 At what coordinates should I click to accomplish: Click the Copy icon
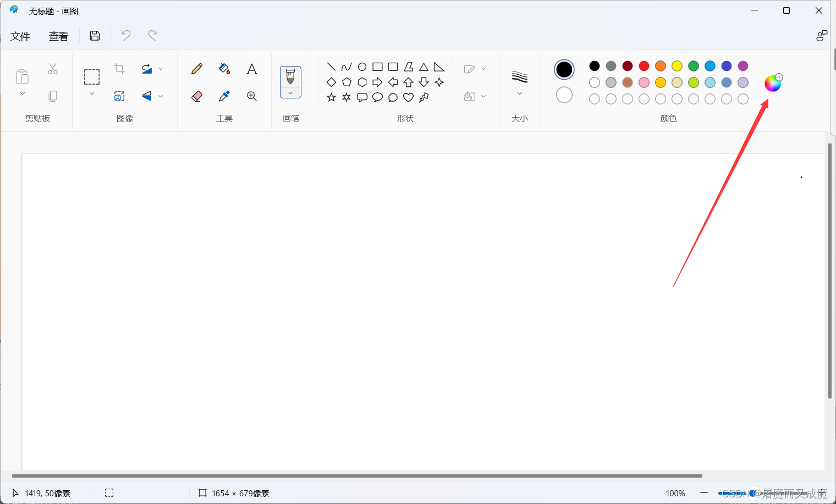pos(53,96)
